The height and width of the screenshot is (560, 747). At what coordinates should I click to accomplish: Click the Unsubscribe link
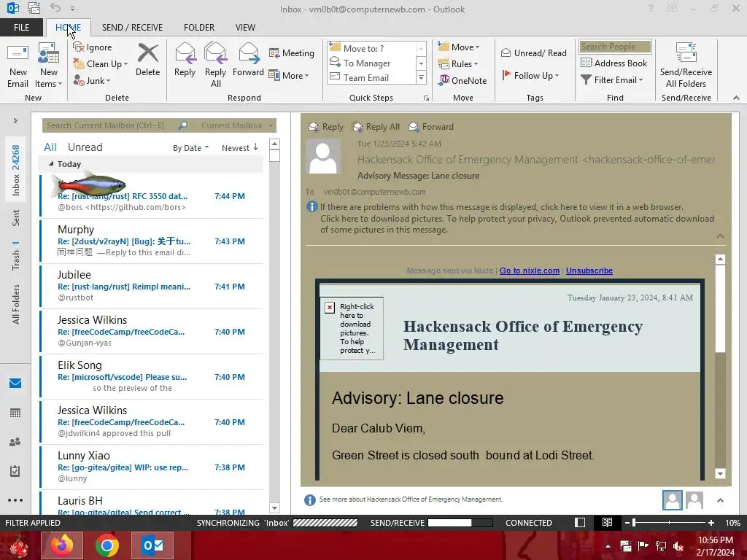point(589,271)
